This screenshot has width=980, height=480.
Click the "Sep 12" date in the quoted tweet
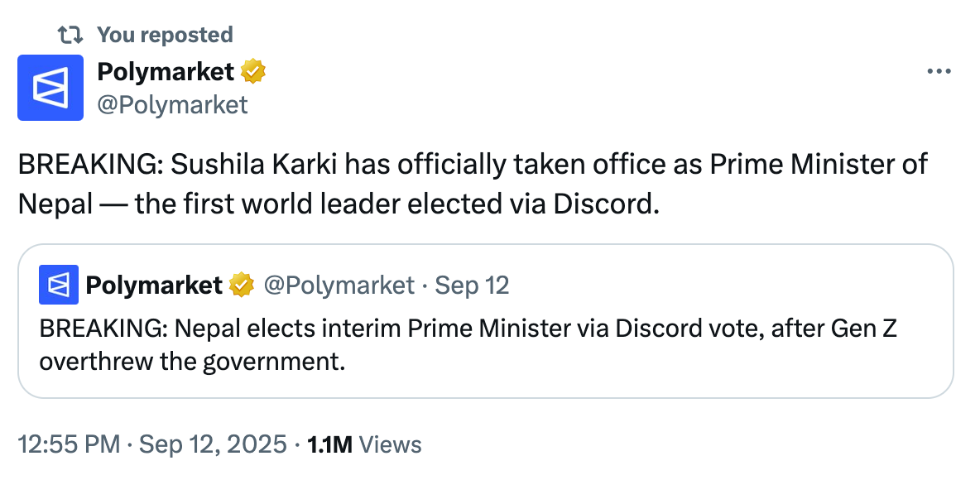coord(472,286)
